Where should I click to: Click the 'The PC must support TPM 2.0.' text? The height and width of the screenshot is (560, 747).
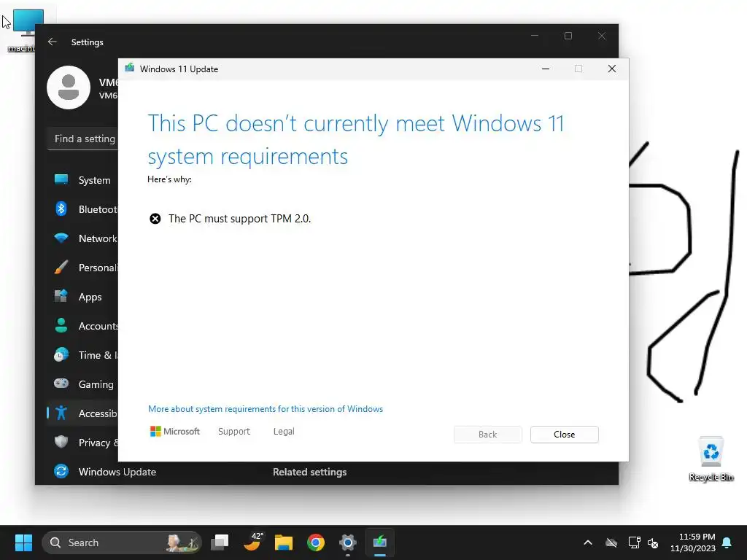click(x=239, y=219)
